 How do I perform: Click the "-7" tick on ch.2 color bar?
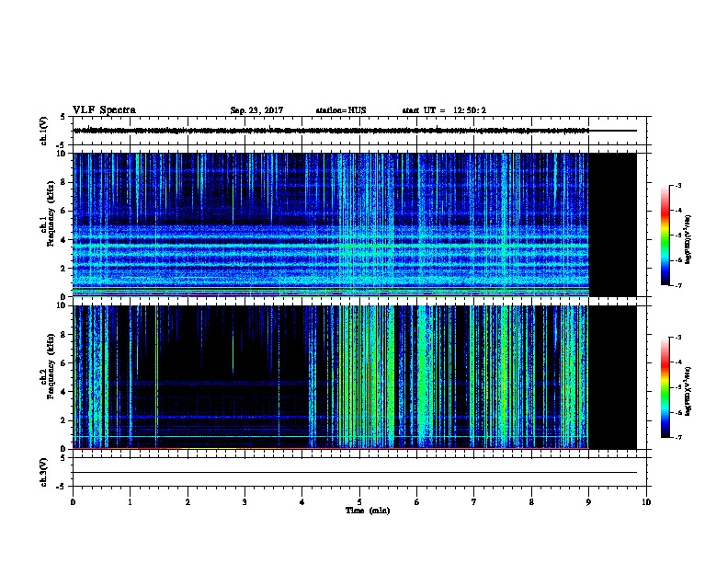[677, 437]
